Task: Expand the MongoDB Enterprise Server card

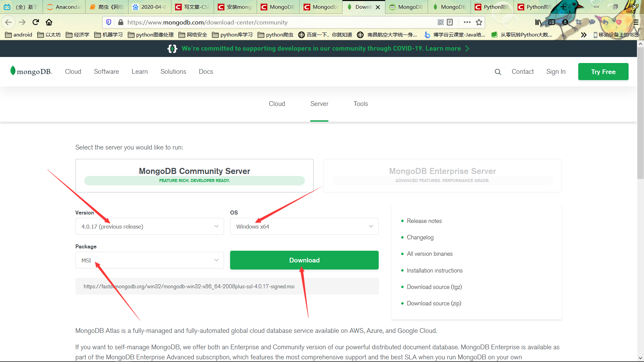Action: (x=442, y=176)
